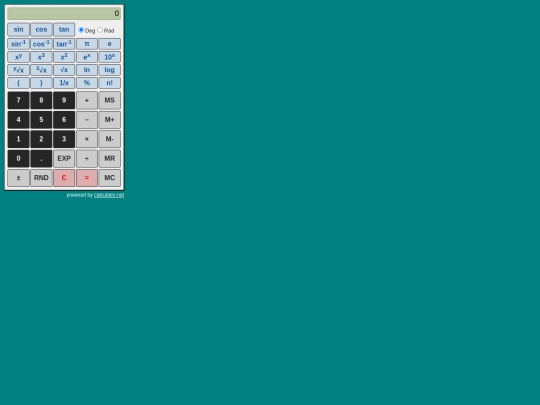
Task: Select the Deg radio button
Action: pyautogui.click(x=81, y=30)
